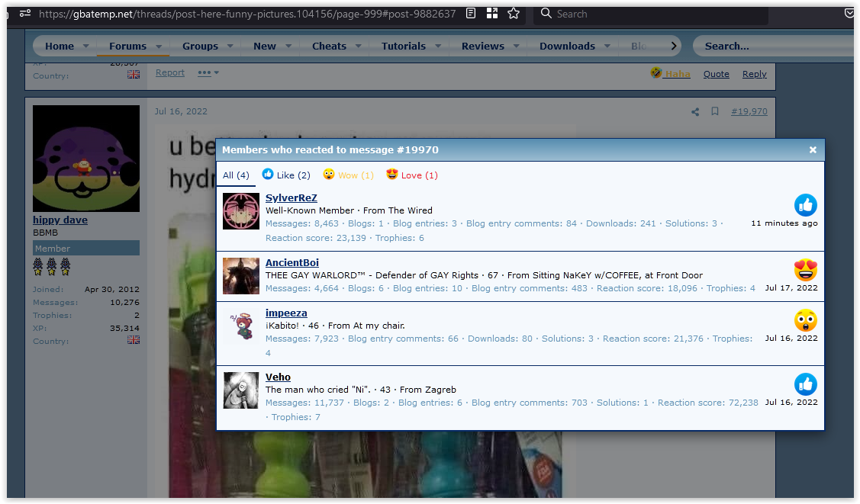Open Veho's avatar in the reaction list
The image size is (860, 504).
point(241,390)
